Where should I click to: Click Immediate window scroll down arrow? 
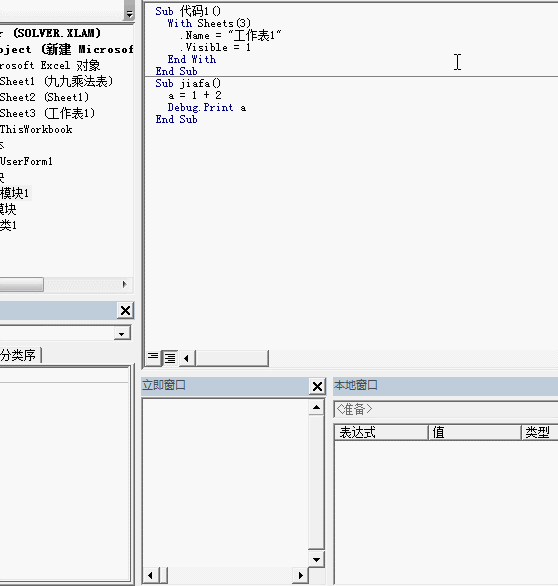pyautogui.click(x=316, y=559)
